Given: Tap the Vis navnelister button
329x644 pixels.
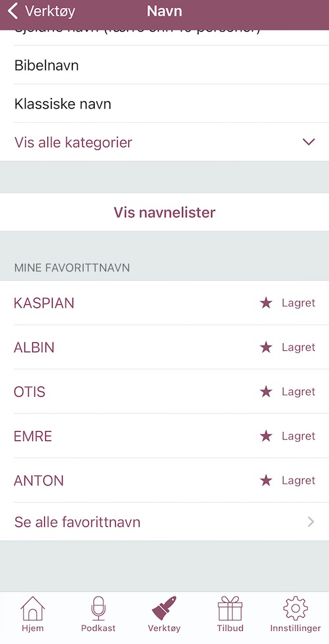Looking at the screenshot, I should pos(164,212).
